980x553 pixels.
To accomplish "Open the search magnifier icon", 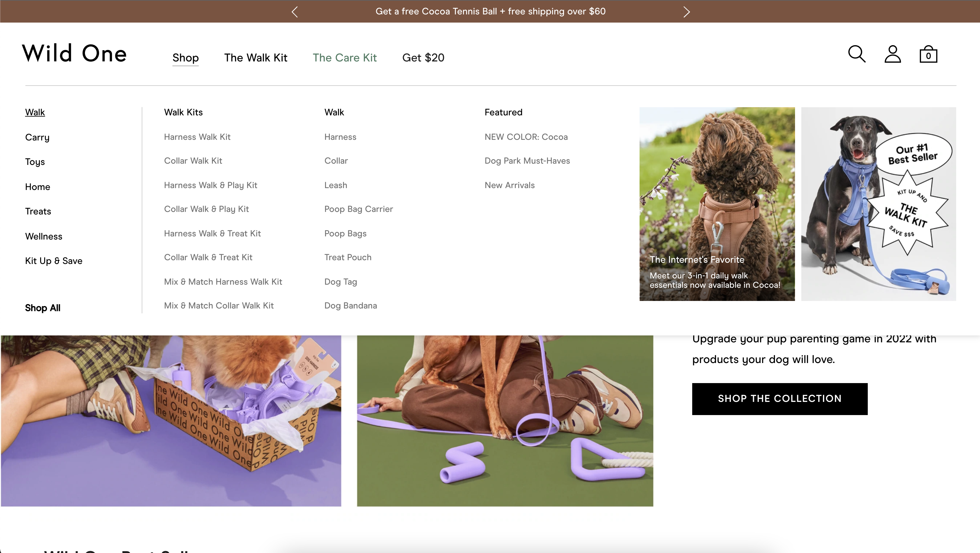I will click(857, 54).
